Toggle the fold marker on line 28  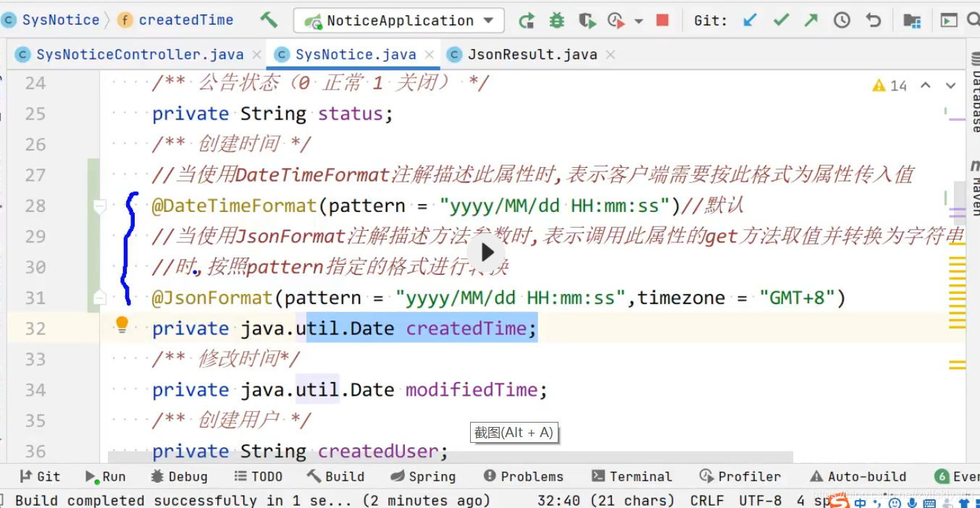pos(99,207)
